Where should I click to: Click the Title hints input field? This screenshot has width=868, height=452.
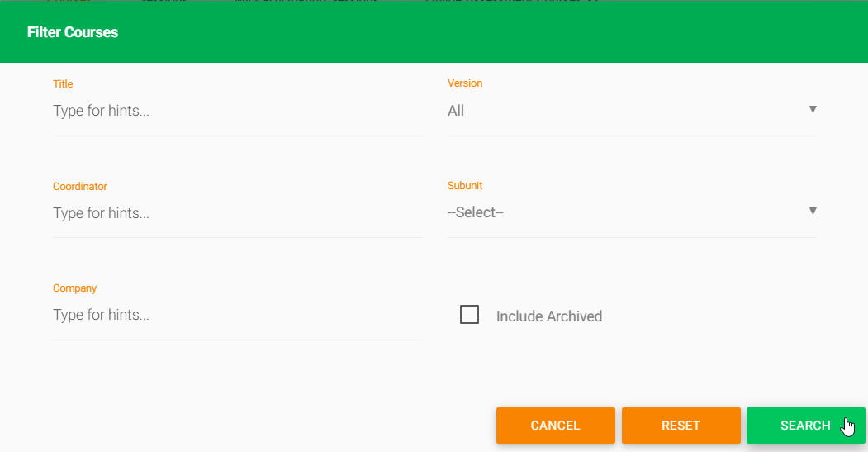tap(237, 111)
